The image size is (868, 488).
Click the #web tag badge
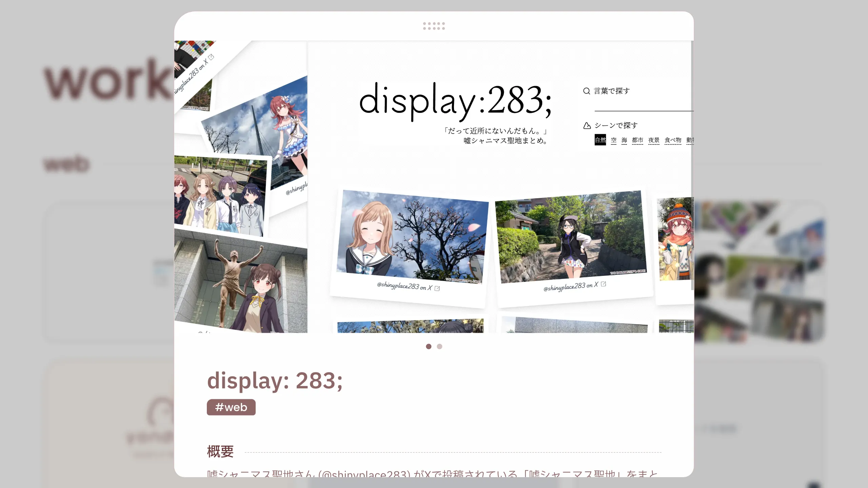(231, 407)
